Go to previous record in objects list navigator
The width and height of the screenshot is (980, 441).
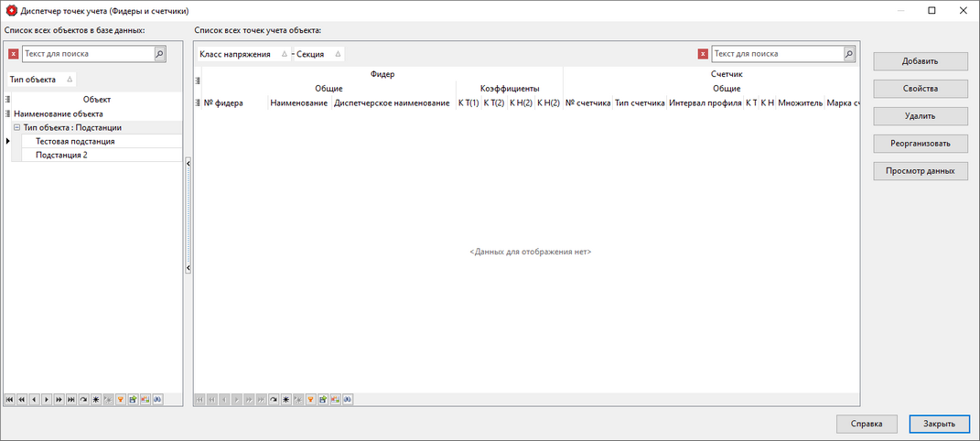[34, 399]
